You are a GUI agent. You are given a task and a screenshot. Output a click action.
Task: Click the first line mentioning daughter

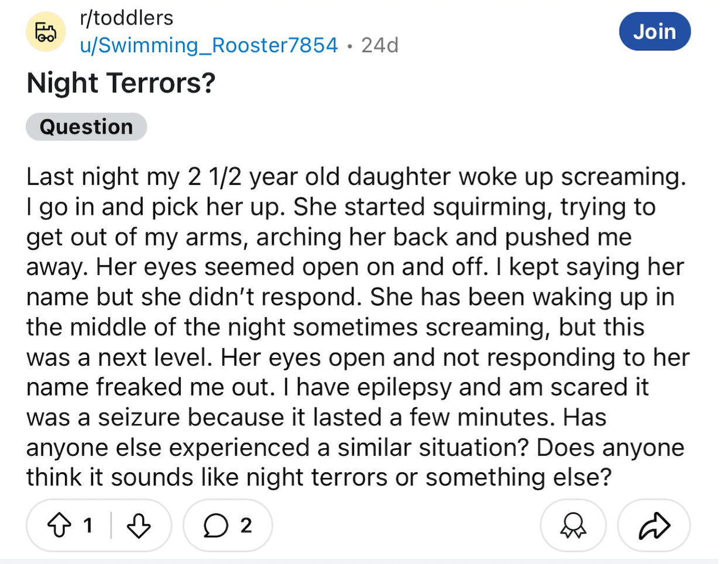tap(356, 177)
